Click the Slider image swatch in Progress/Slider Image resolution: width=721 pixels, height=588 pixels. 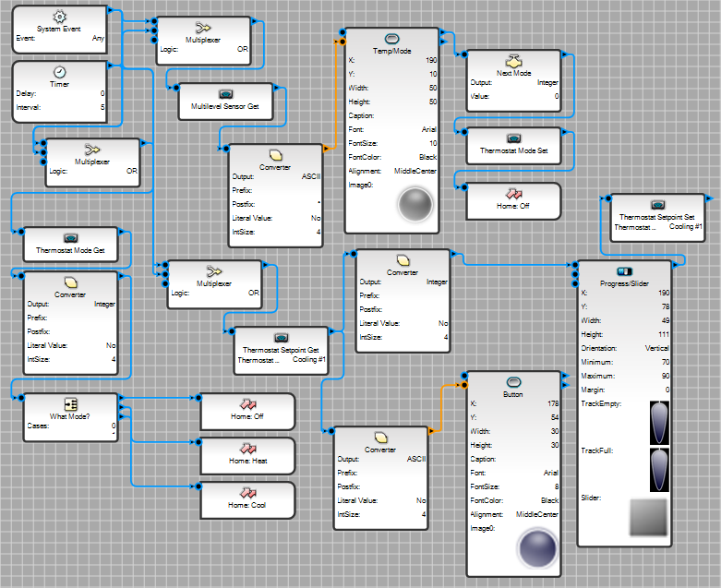650,517
